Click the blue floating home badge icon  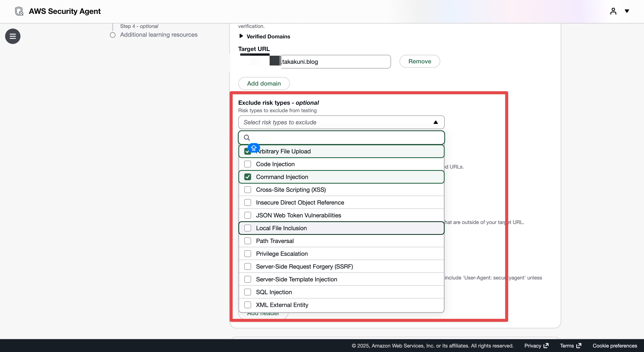tap(254, 148)
